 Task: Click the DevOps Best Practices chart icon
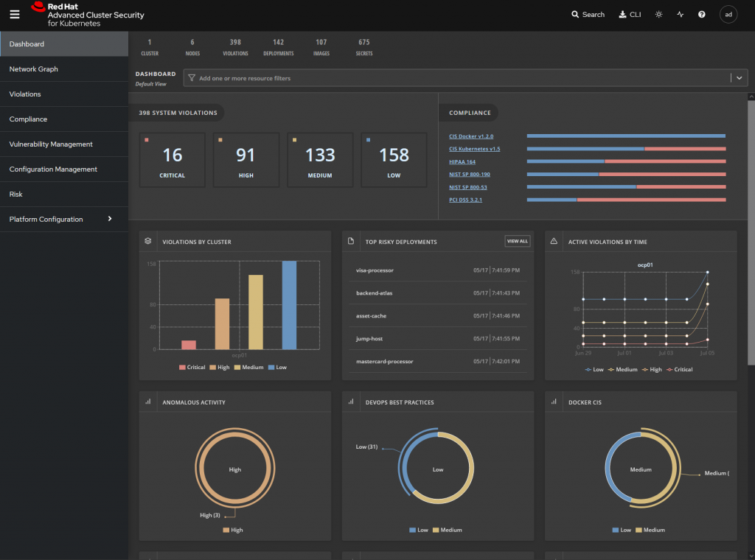point(351,402)
